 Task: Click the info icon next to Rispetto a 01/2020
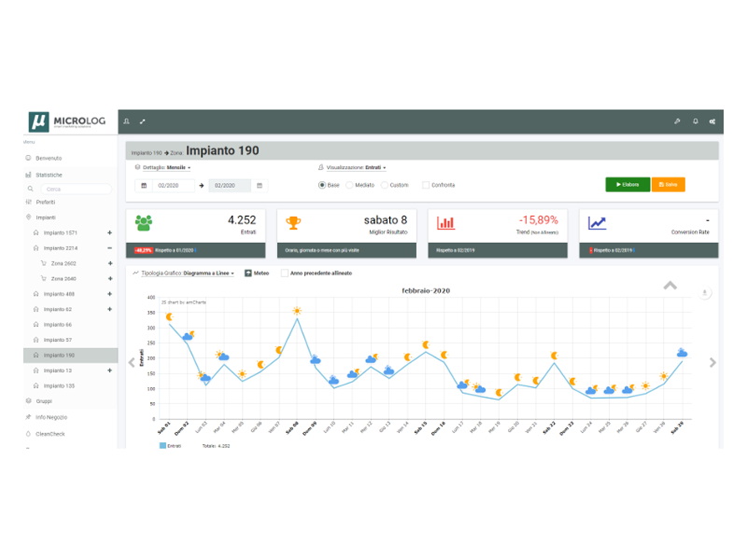point(196,250)
